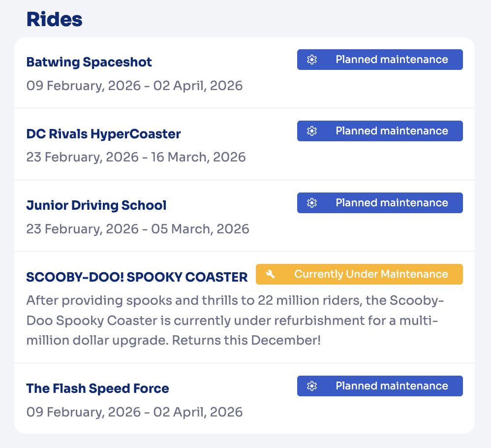
Task: Click Junior Driving School date range
Action: pyautogui.click(x=138, y=229)
